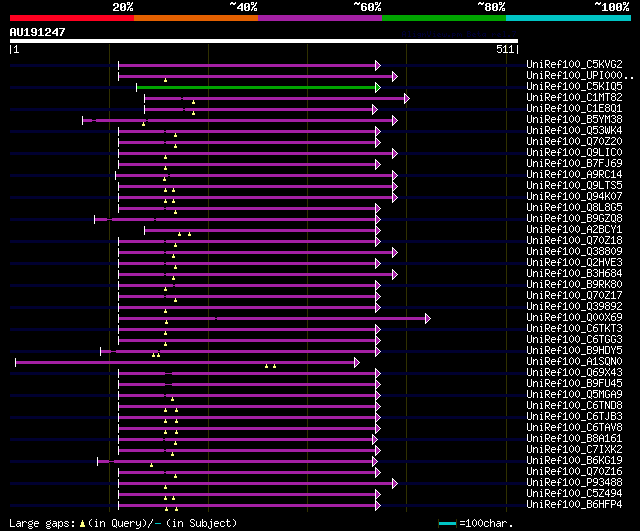
Task: Click the UniRef100_B8A161 label
Action: point(574,439)
